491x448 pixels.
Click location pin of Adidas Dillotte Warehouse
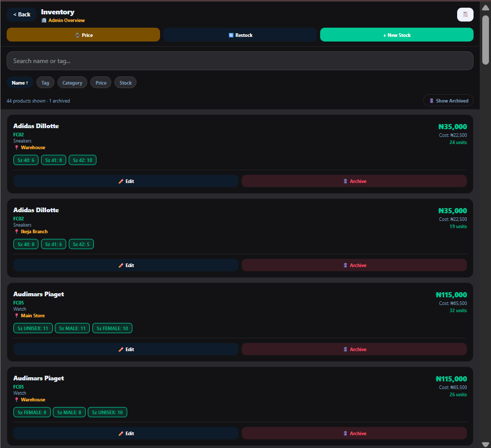pos(16,147)
